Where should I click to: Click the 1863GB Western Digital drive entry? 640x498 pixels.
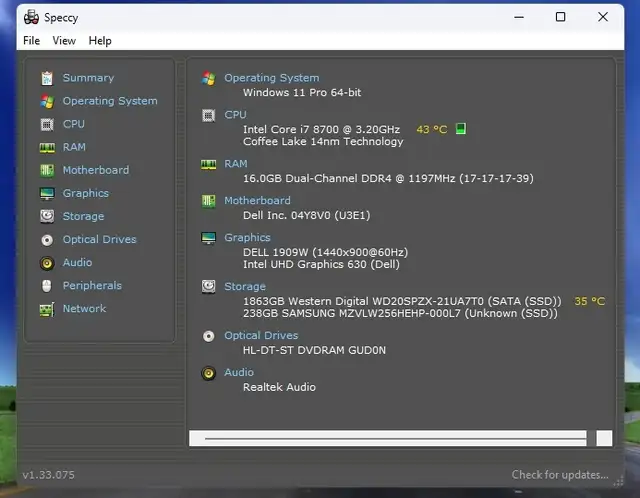click(402, 301)
